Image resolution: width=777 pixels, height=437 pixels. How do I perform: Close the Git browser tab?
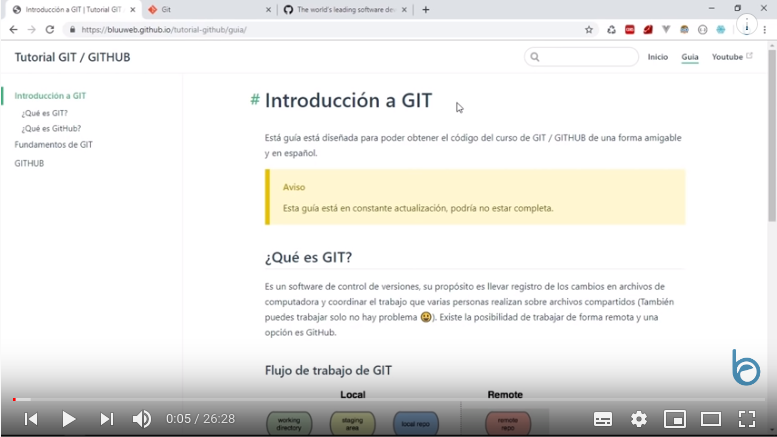(268, 9)
